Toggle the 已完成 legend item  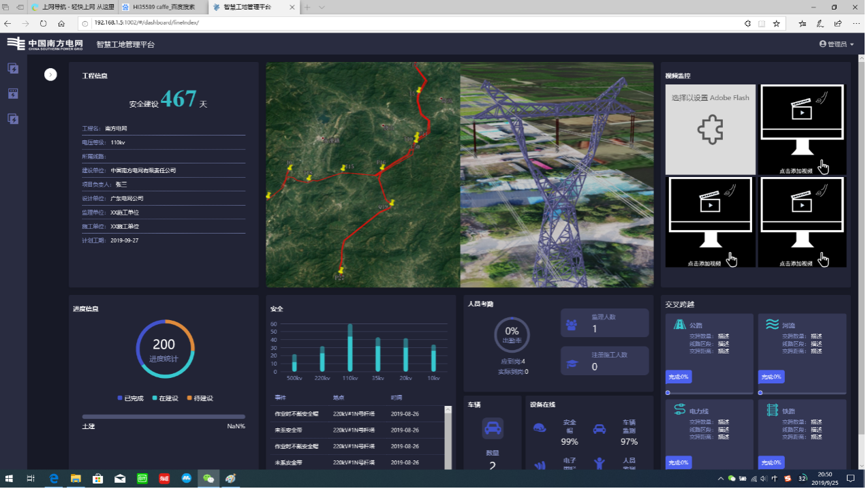130,398
